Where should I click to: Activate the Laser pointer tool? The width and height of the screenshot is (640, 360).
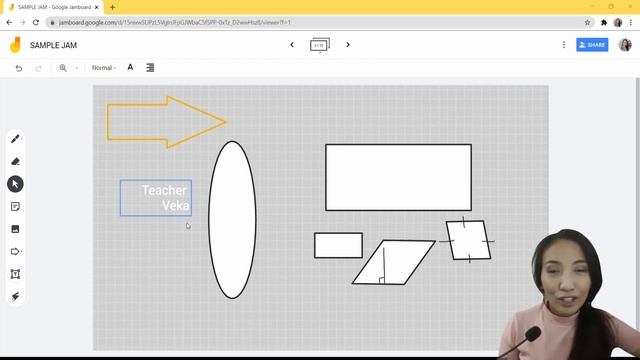click(x=15, y=296)
